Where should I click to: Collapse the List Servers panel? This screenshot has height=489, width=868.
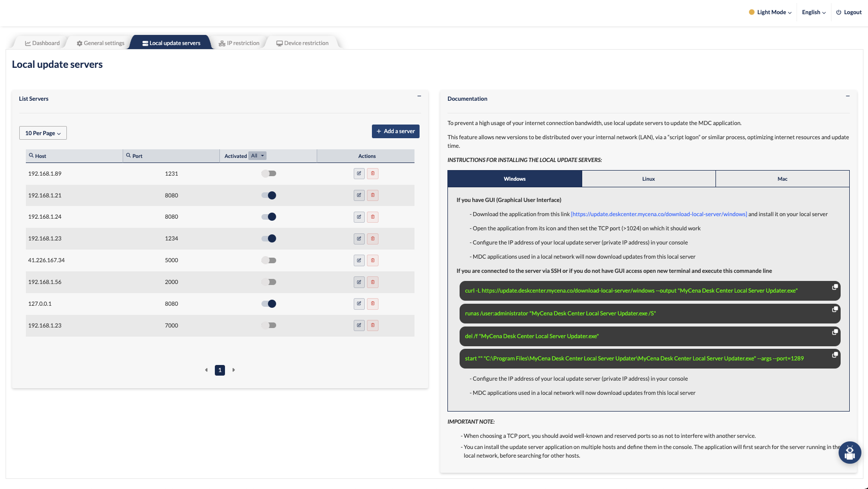(419, 96)
